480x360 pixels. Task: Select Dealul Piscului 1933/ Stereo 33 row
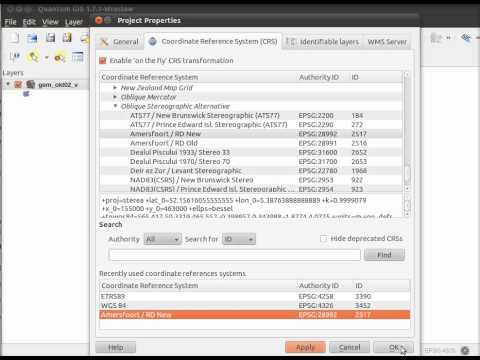pos(251,152)
